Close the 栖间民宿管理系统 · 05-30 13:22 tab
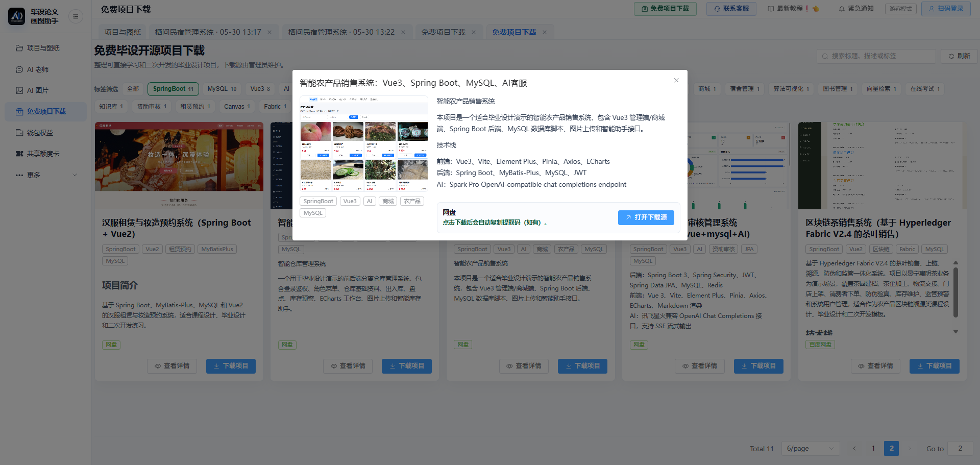980x465 pixels. (x=403, y=32)
